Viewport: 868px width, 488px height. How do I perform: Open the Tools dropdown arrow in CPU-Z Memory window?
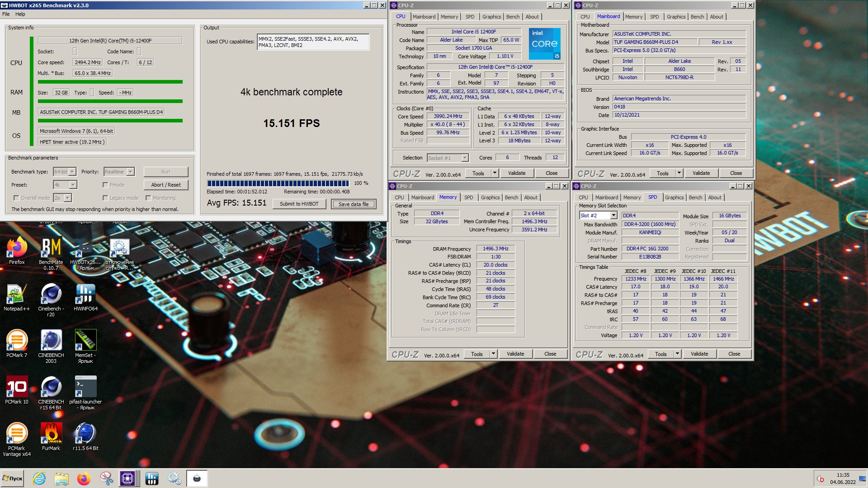(x=493, y=354)
